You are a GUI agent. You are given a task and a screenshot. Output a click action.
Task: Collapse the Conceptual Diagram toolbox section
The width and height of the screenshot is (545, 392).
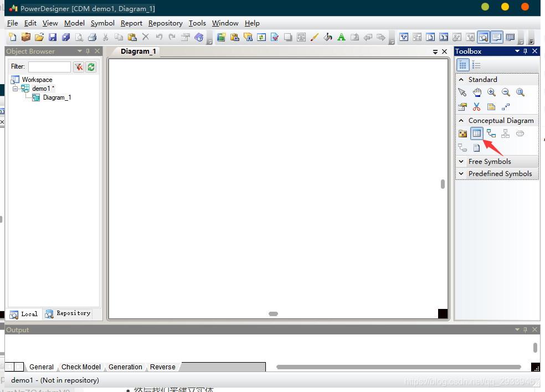(x=461, y=121)
